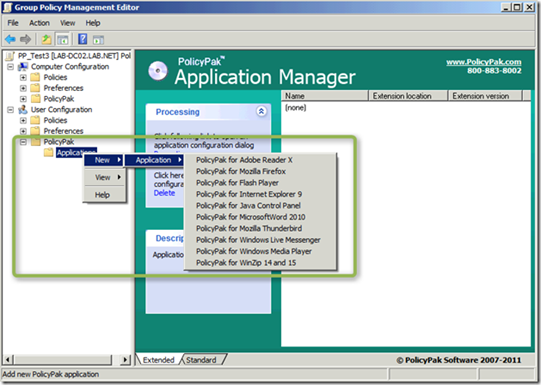Click the Applications folder icon in tree
Screen dimensions: 541x385
pos(49,152)
